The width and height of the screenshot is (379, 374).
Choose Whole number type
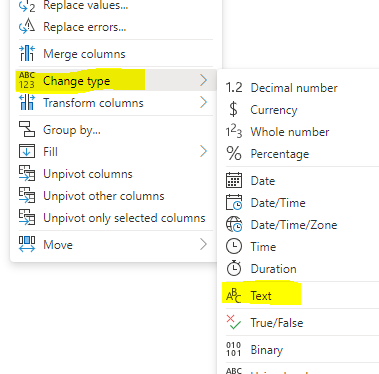[x=290, y=132]
